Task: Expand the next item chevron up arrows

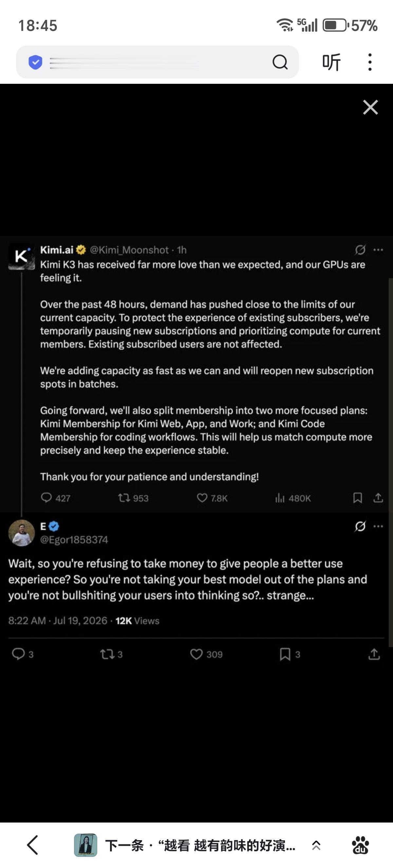Action: 316,845
